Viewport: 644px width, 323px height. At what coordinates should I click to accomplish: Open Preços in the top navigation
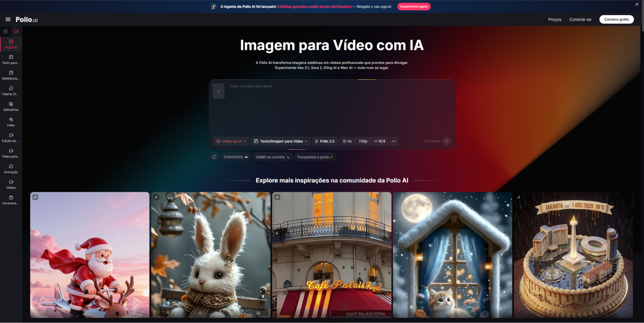[x=554, y=20]
